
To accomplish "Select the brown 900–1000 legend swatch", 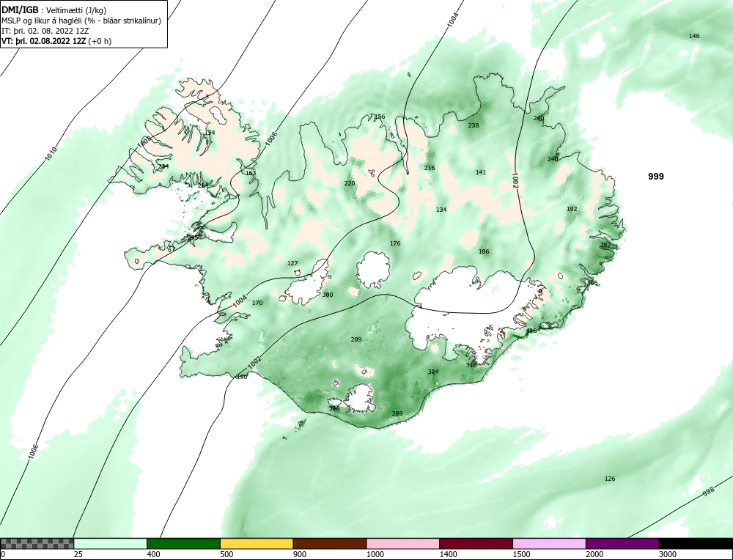I will coord(330,543).
